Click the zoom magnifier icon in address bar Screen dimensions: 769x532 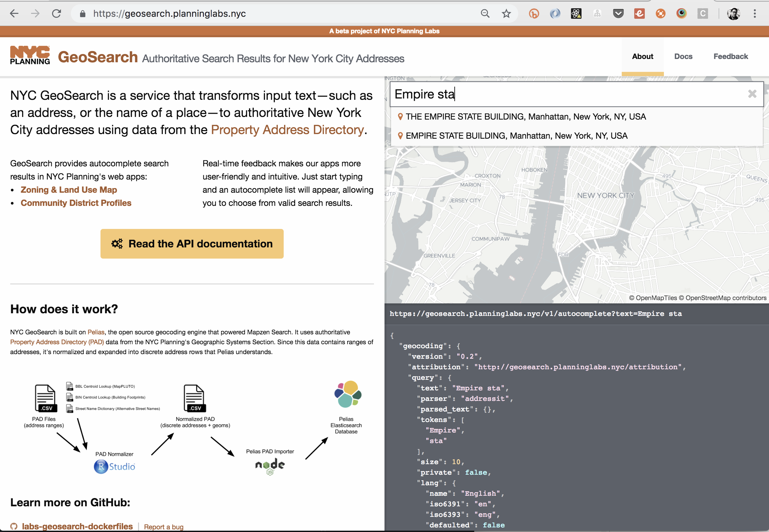(485, 14)
